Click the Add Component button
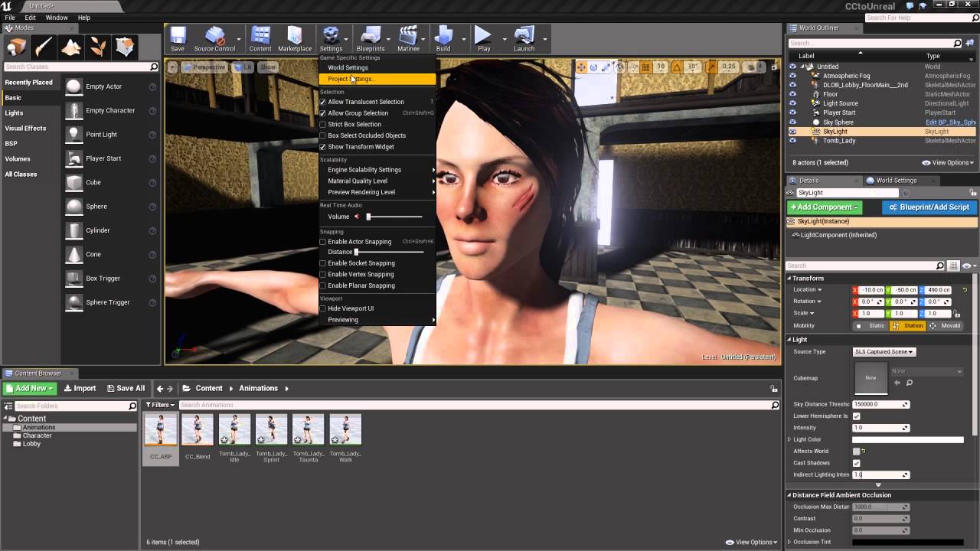The height and width of the screenshot is (551, 980). 825,207
